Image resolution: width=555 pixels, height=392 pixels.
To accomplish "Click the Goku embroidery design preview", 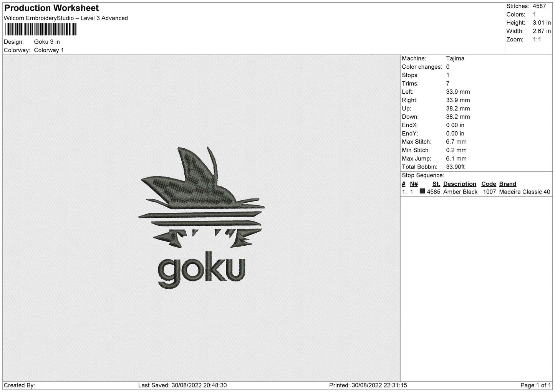I will pyautogui.click(x=201, y=217).
